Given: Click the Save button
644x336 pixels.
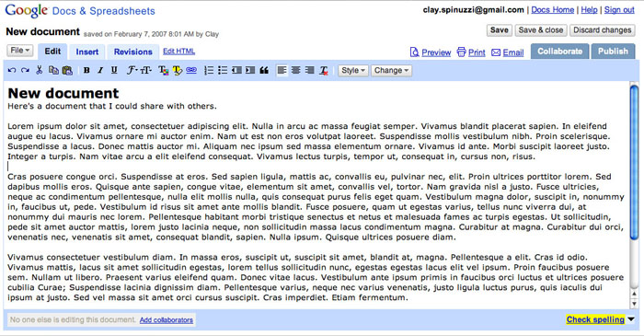Looking at the screenshot, I should click(500, 30).
